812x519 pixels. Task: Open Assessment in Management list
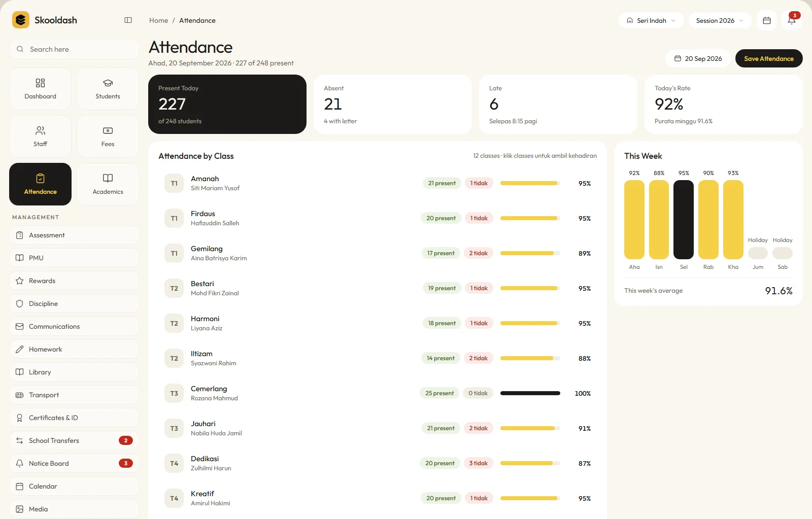point(74,235)
